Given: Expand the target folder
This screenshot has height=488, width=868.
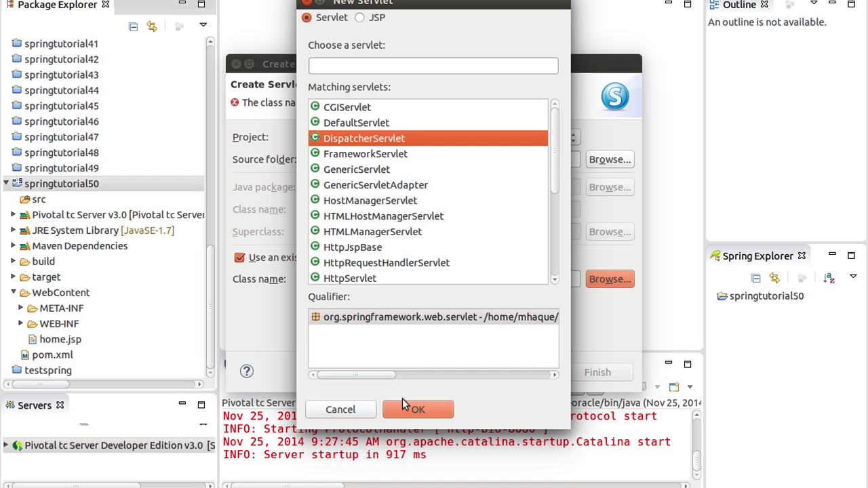Looking at the screenshot, I should click(13, 277).
